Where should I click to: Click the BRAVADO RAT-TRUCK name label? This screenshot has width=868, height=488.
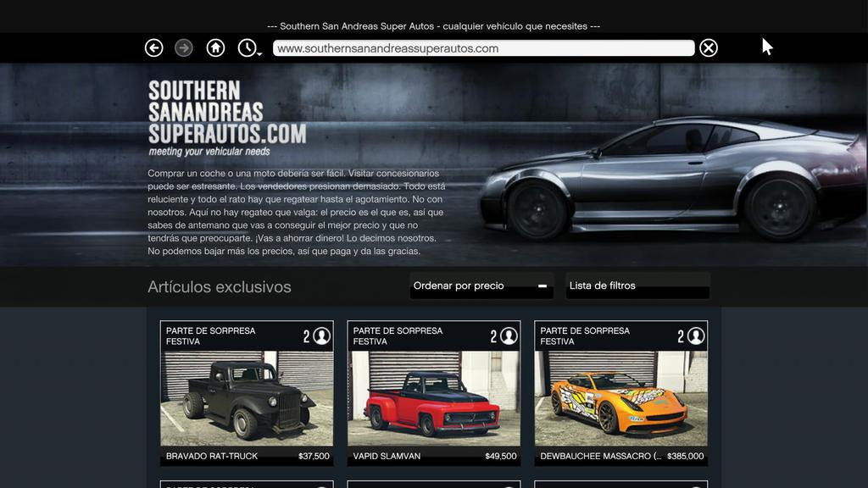(x=212, y=457)
